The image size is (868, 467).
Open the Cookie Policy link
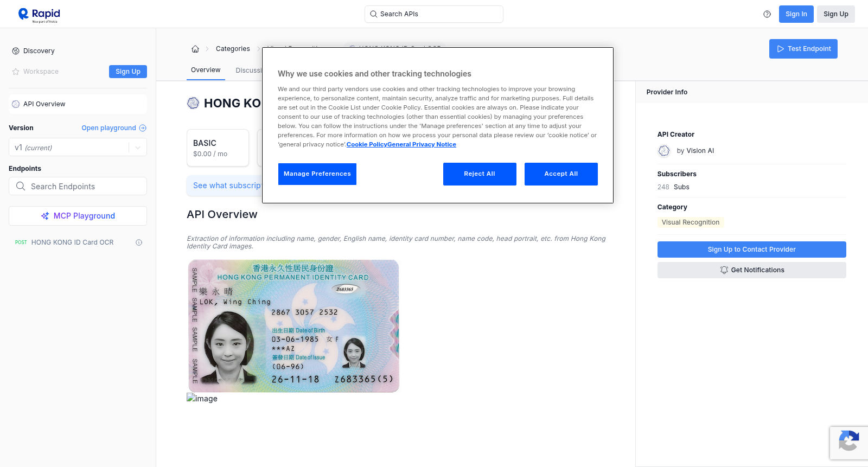tap(367, 144)
